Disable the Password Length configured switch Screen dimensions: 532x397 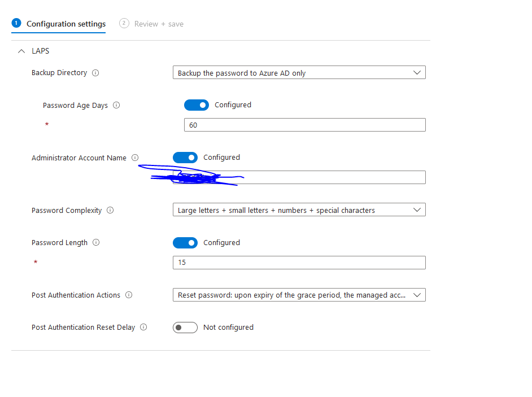[x=185, y=242]
